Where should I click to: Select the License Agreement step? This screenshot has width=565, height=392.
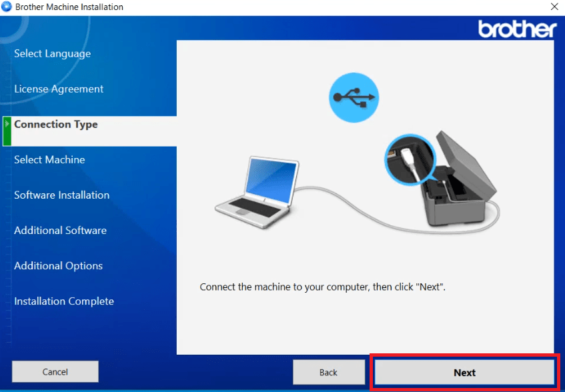point(59,89)
